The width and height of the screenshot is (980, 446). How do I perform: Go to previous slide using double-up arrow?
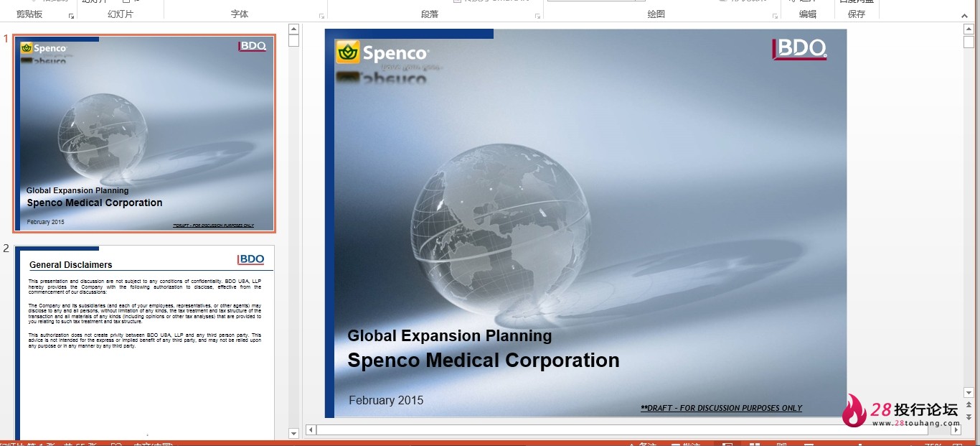pos(969,406)
